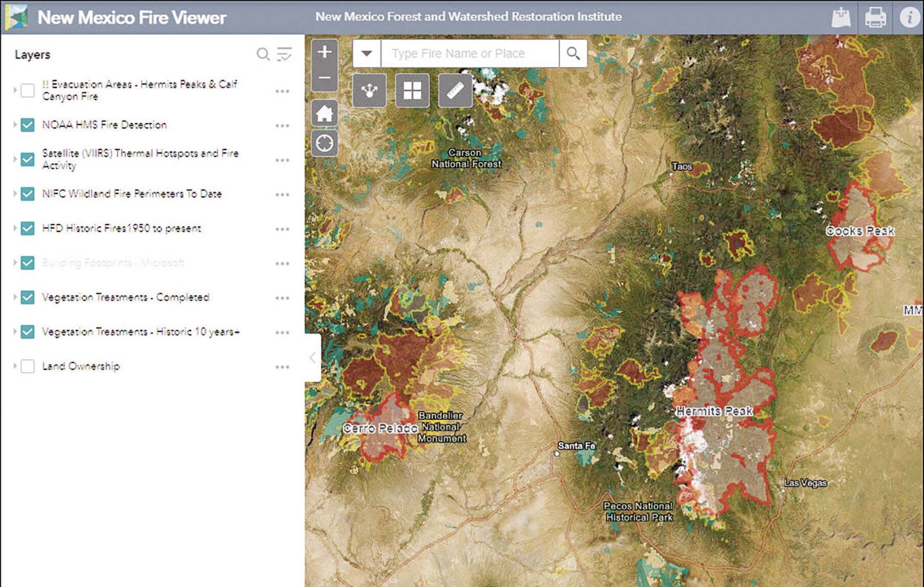Expand the Vegetation Treatments - Completed layer
The image size is (924, 587).
click(14, 297)
